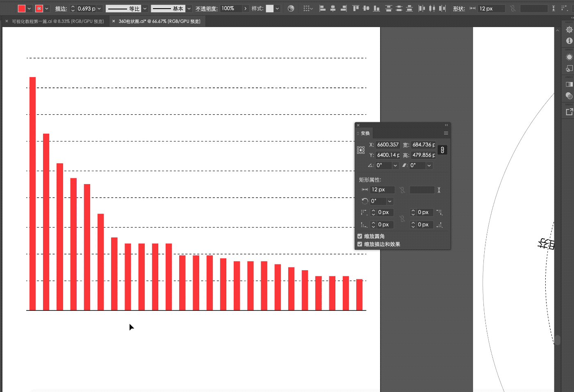The image size is (574, 392).
Task: Click vertical distribute bottom icon
Action: coord(409,8)
